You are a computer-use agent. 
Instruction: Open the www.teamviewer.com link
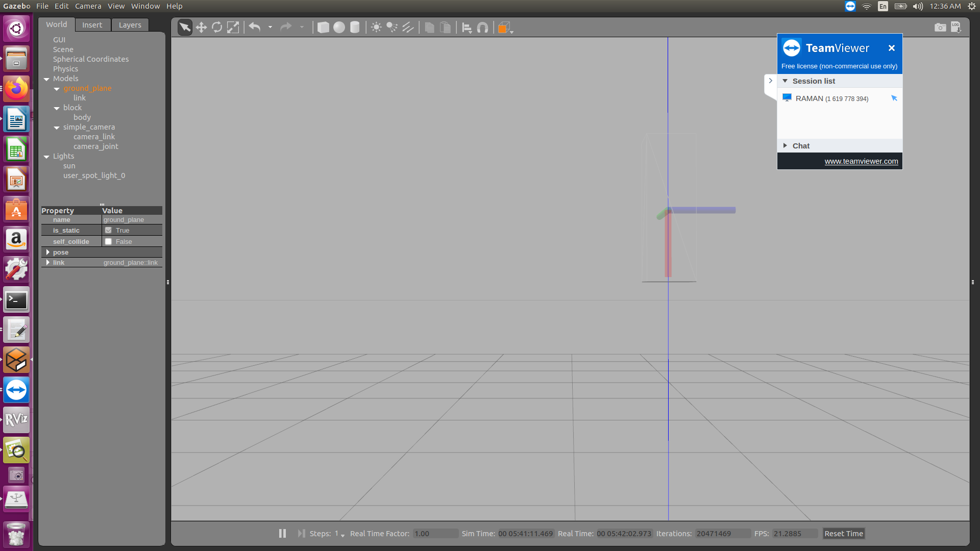click(861, 161)
